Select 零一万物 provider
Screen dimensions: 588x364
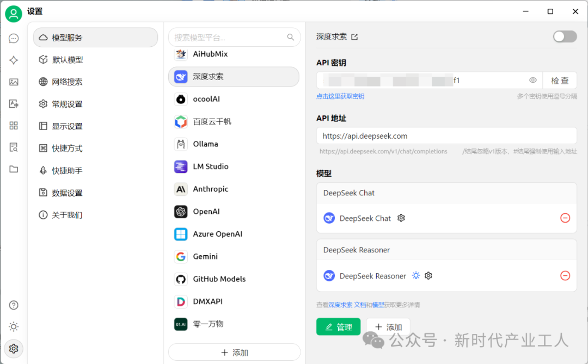(234, 324)
